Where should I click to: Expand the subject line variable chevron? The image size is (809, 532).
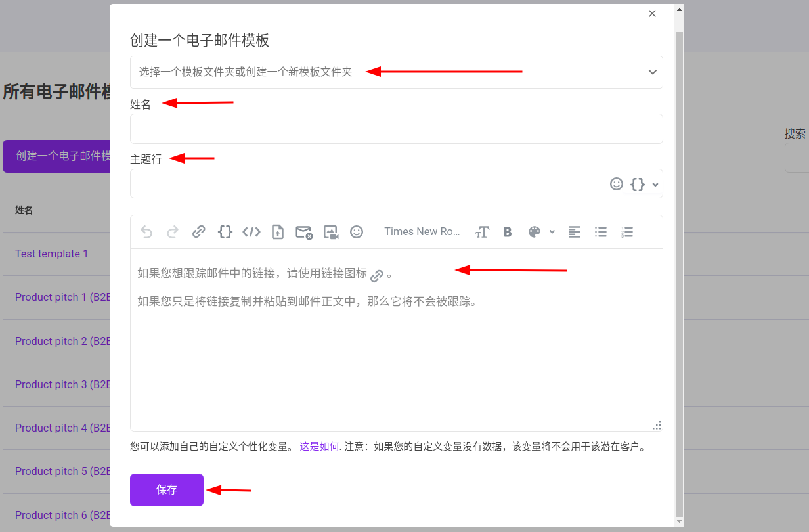click(x=655, y=185)
